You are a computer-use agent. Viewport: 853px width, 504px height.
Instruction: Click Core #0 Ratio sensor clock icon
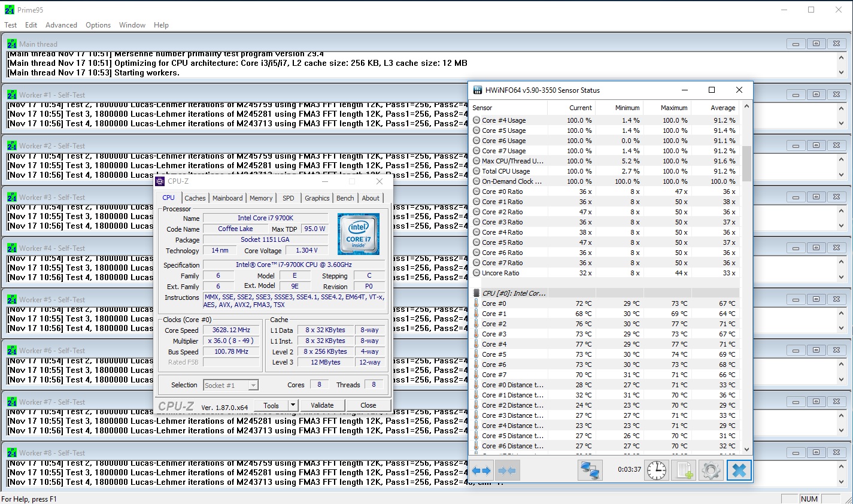pos(476,192)
